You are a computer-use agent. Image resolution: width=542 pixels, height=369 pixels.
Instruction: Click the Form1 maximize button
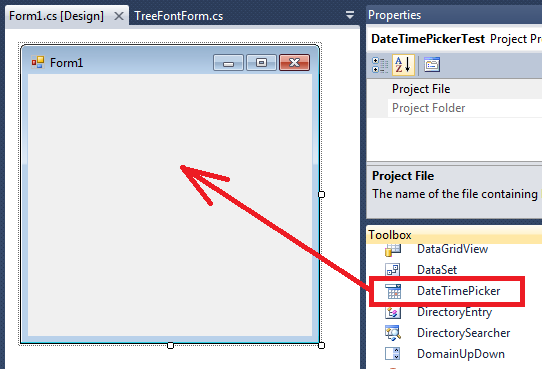pyautogui.click(x=261, y=63)
